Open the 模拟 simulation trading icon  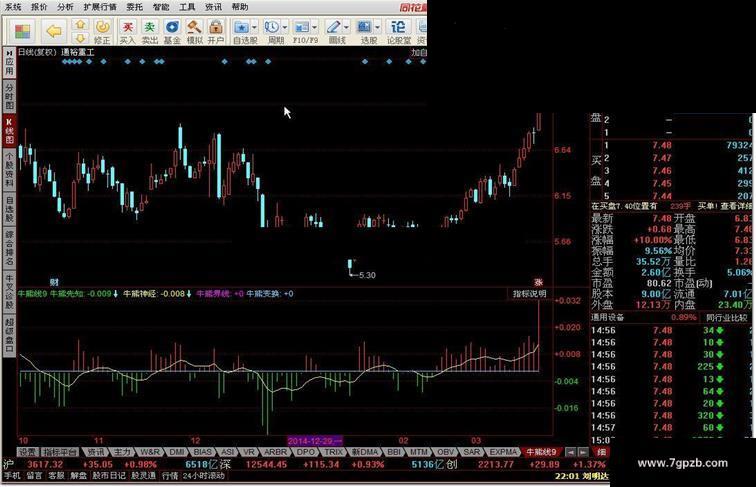pos(194,32)
